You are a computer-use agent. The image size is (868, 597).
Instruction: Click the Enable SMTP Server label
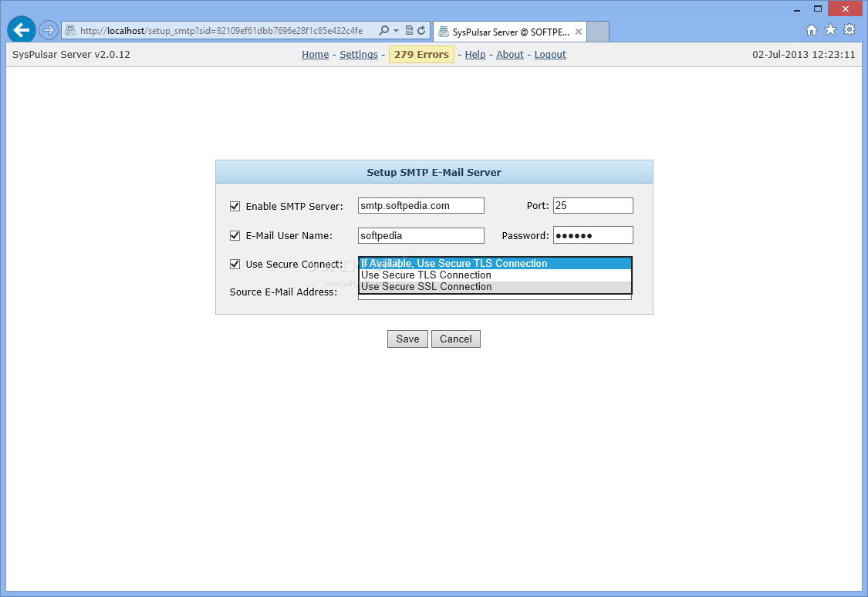pos(295,207)
